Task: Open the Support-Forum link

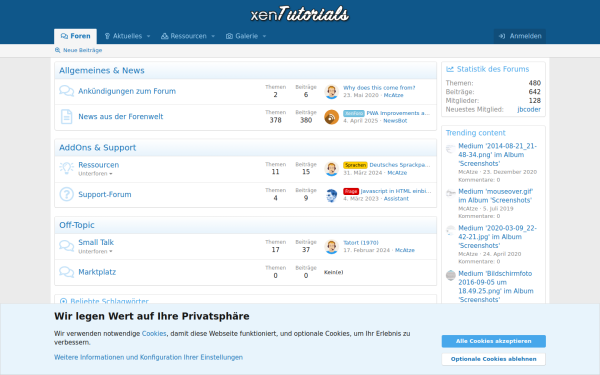Action: point(105,194)
